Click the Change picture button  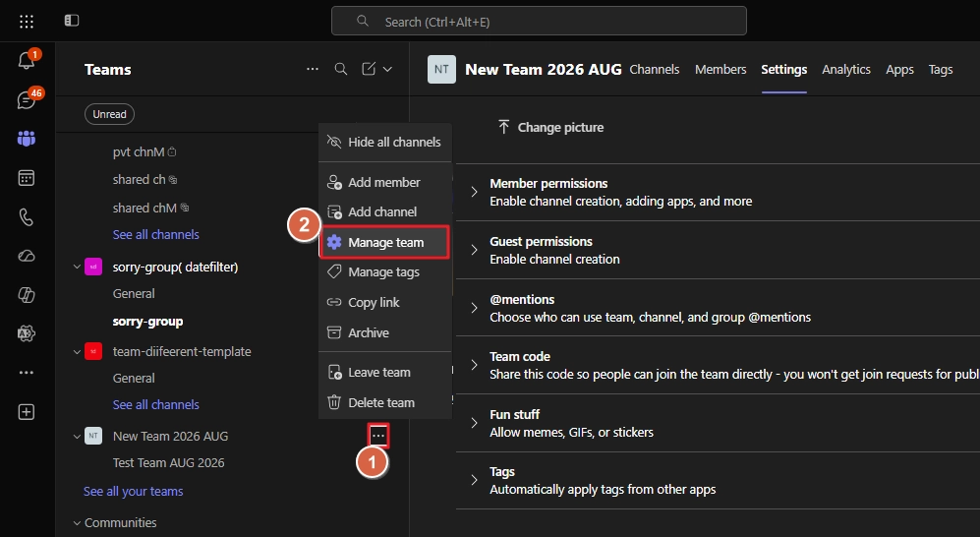550,127
